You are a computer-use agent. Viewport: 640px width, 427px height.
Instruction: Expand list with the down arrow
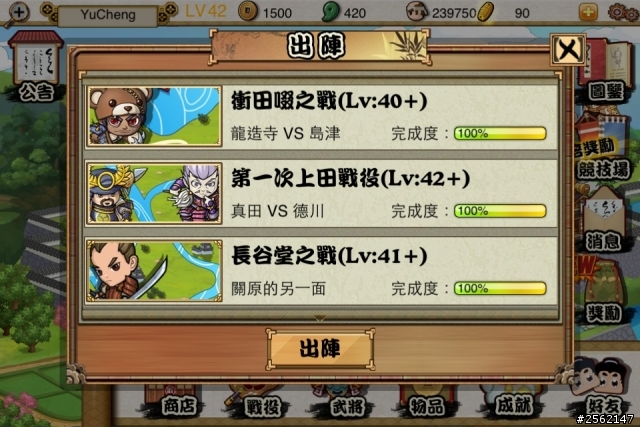(320, 318)
